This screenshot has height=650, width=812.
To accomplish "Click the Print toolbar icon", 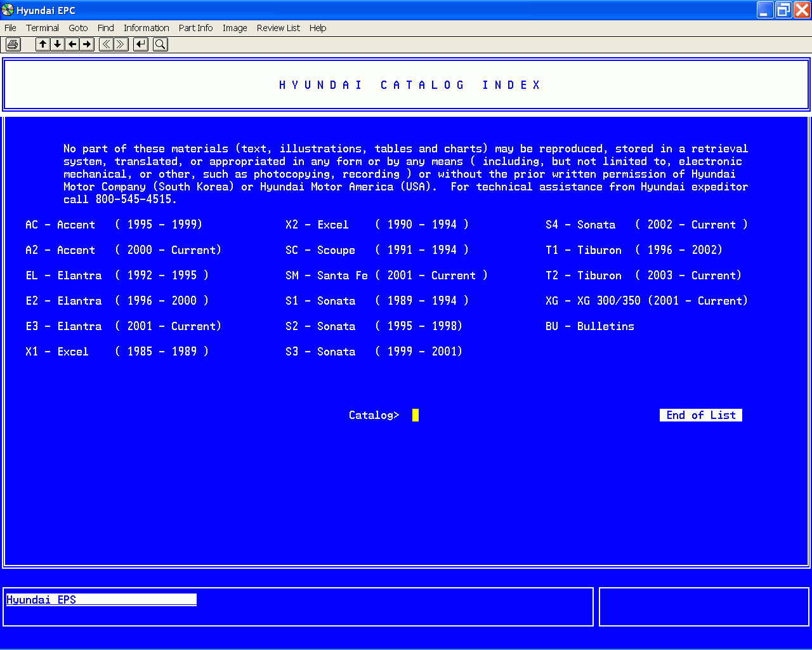I will pyautogui.click(x=13, y=44).
